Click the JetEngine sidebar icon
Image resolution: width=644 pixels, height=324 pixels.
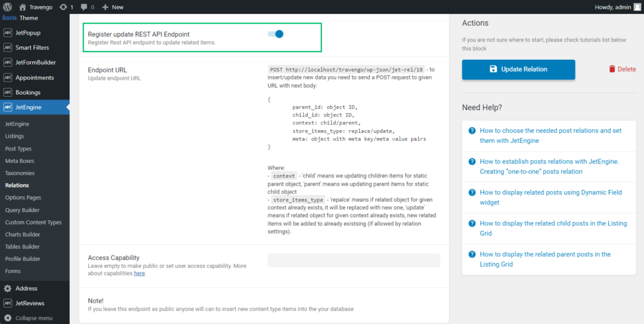8,107
